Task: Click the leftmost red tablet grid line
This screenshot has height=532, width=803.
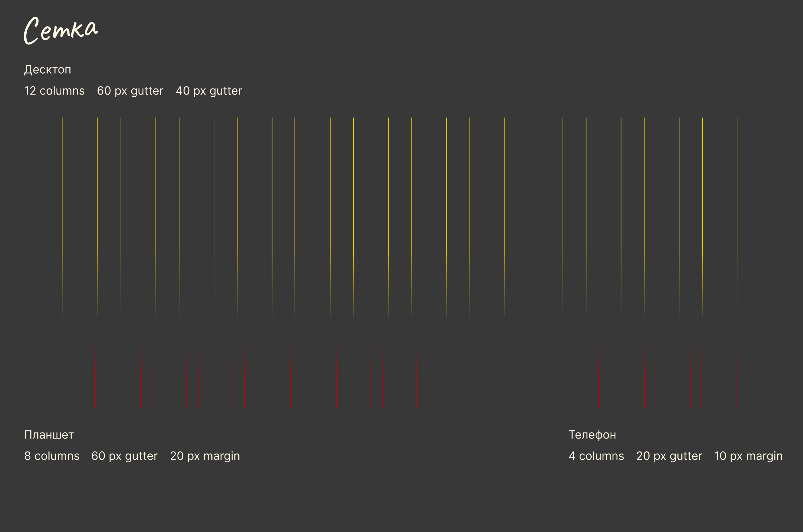Action: (x=61, y=377)
